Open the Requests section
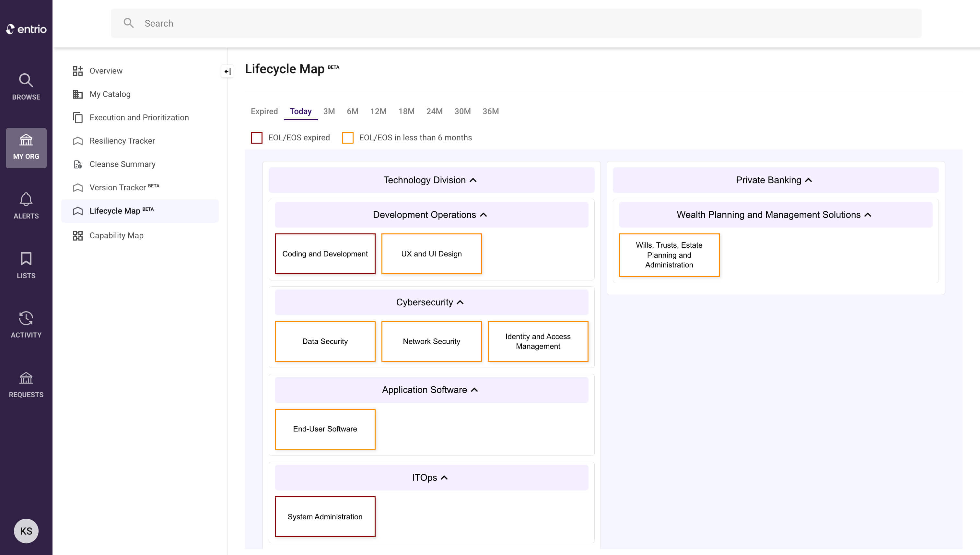 pos(26,385)
